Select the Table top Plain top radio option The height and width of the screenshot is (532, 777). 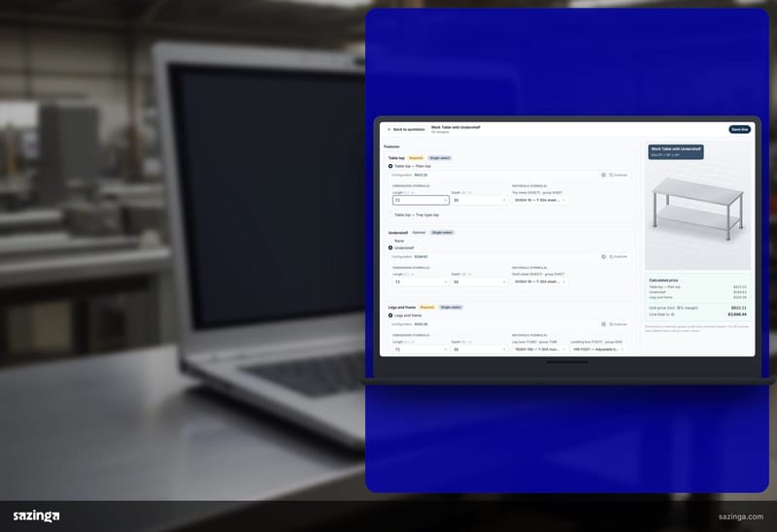390,166
